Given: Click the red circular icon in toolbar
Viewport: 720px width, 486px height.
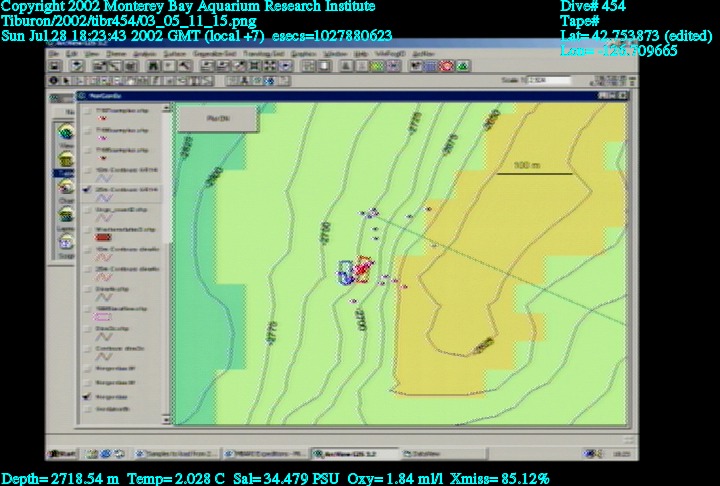Looking at the screenshot, I should pyautogui.click(x=446, y=66).
